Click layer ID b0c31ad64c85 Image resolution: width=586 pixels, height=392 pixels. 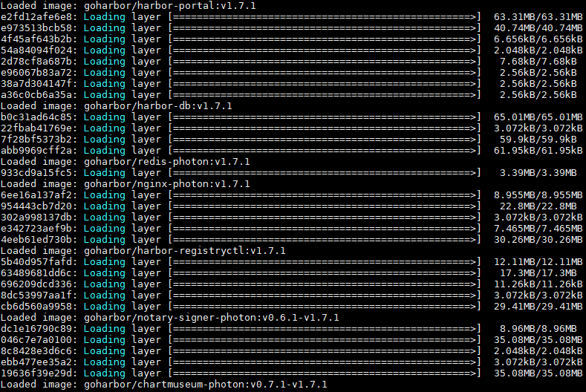click(36, 117)
